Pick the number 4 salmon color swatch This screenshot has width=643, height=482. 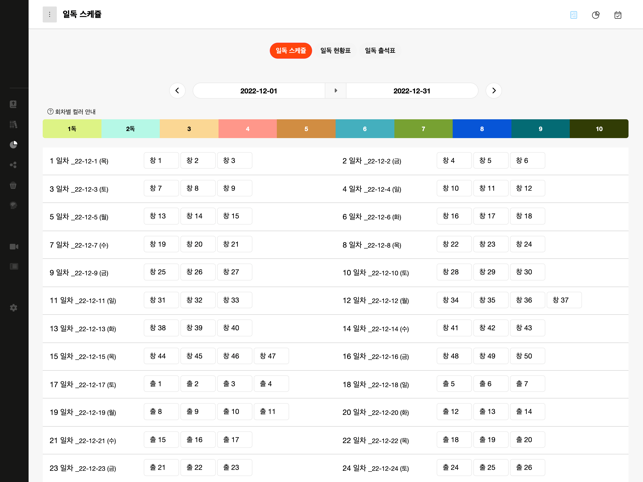tap(248, 129)
